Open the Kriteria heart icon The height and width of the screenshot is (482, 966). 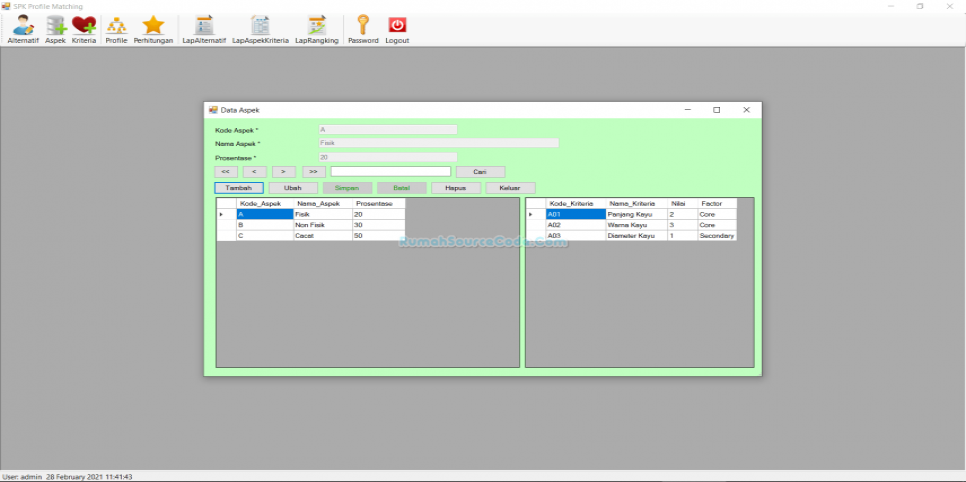tap(84, 30)
